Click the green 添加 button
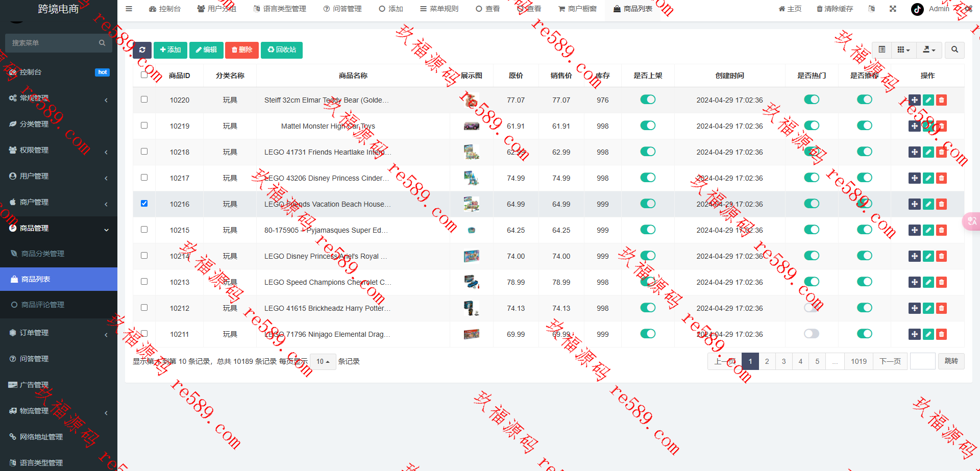The width and height of the screenshot is (980, 471). 170,50
